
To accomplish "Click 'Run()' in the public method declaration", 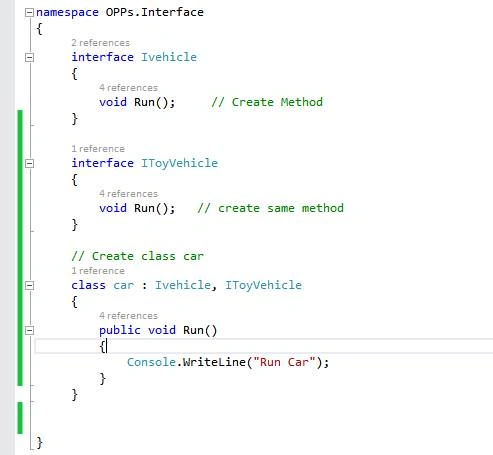I will [200, 330].
